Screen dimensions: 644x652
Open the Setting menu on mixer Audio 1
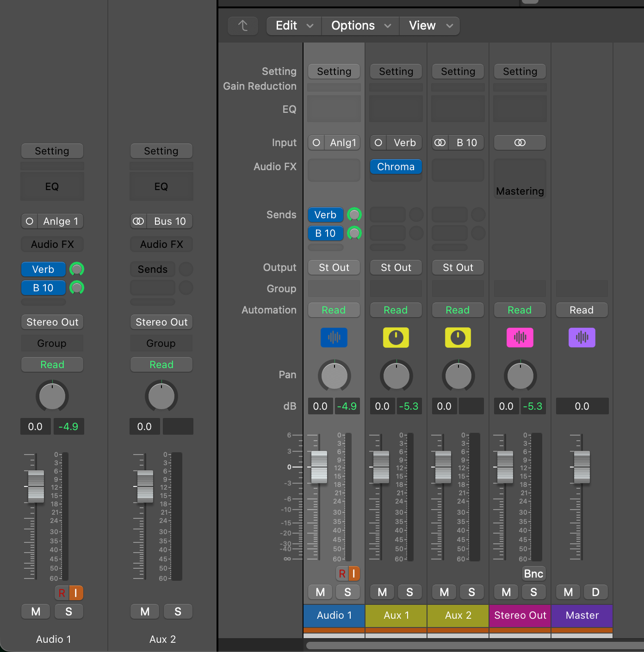coord(334,71)
